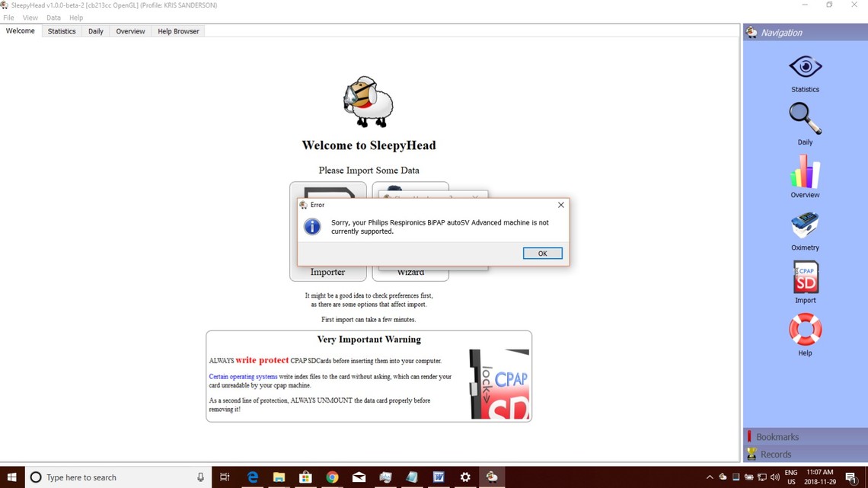Open Microsoft Word from the taskbar
The height and width of the screenshot is (488, 868).
tap(439, 477)
